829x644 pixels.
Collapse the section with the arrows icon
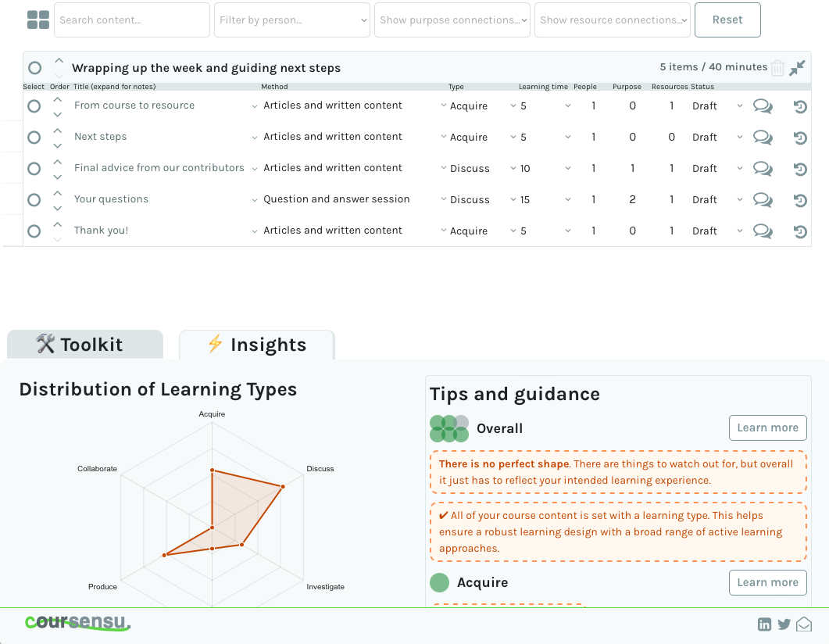click(797, 69)
